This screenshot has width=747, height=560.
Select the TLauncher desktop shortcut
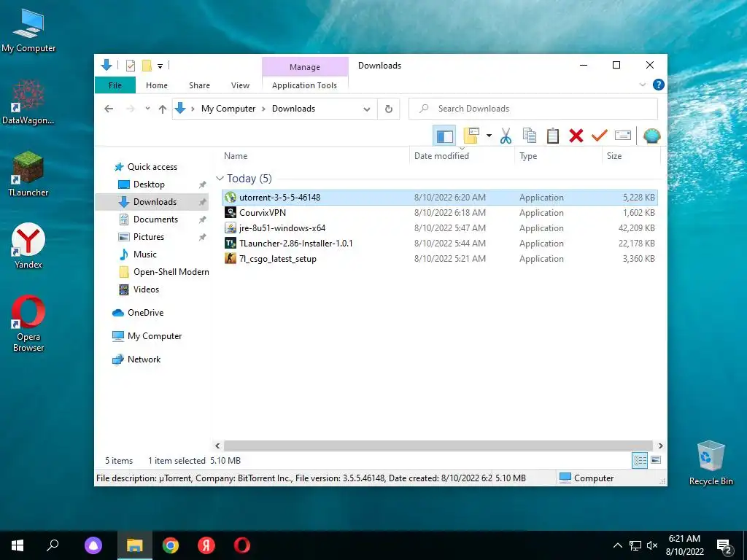(28, 174)
